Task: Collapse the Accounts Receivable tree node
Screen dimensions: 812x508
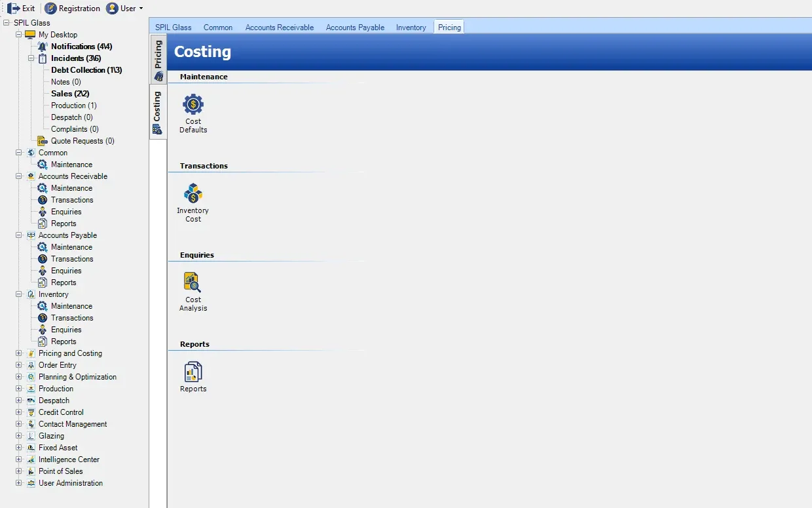Action: pos(19,176)
